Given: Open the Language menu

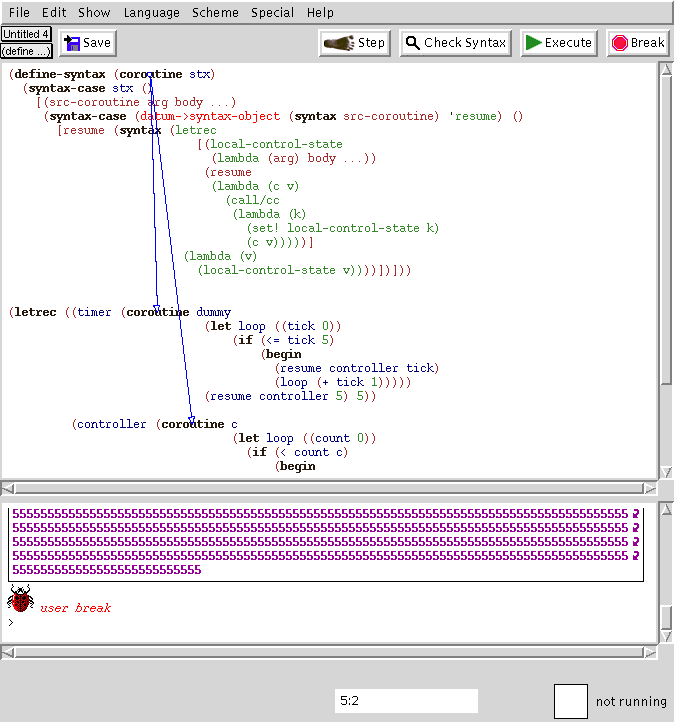Looking at the screenshot, I should point(151,13).
